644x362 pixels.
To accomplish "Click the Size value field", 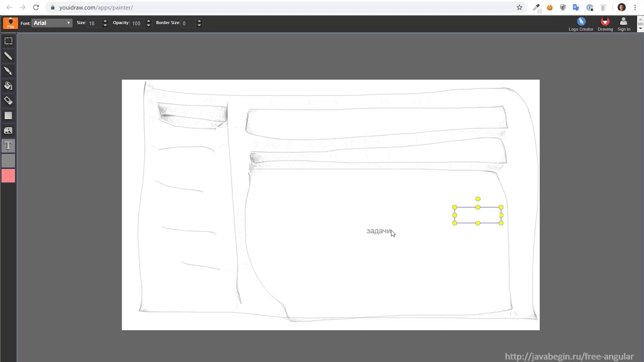I will point(94,23).
